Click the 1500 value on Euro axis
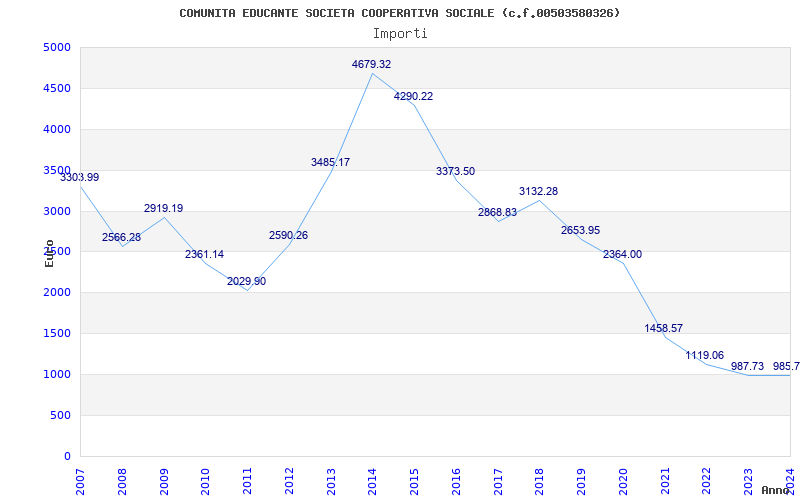Viewport: 800px width, 500px height. tap(57, 334)
